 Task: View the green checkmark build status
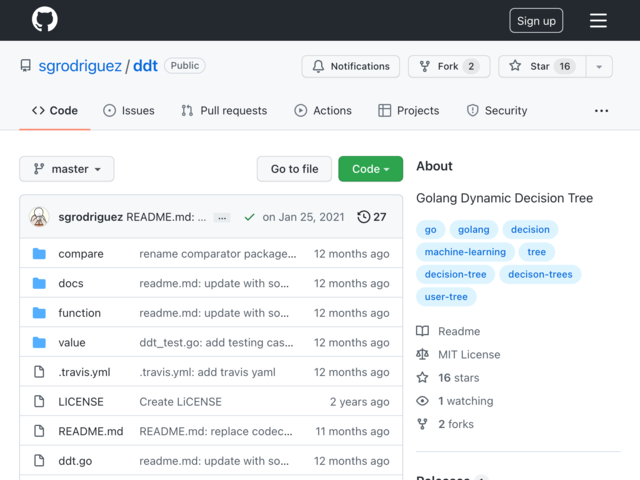(x=249, y=217)
